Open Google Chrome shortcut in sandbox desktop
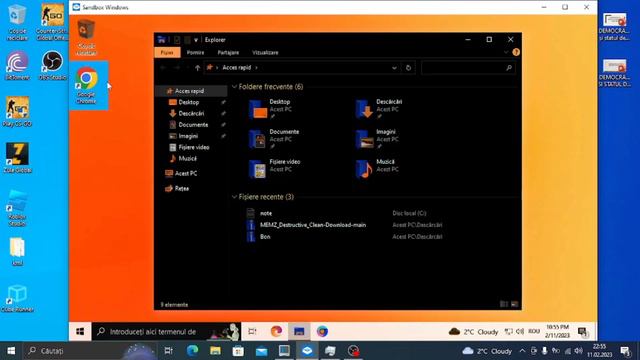This screenshot has width=640, height=360. [87, 86]
